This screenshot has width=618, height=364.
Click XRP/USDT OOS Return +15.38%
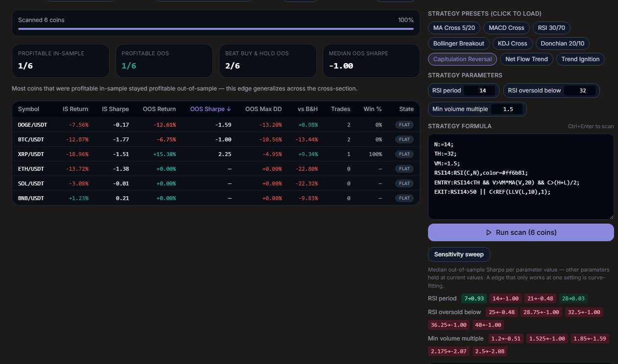164,154
